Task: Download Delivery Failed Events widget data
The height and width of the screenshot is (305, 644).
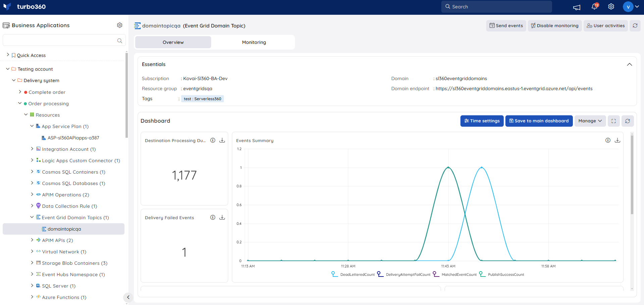Action: click(222, 218)
